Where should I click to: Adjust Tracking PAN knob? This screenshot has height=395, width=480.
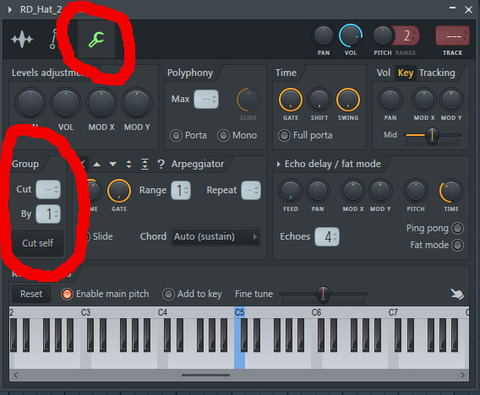pos(390,100)
